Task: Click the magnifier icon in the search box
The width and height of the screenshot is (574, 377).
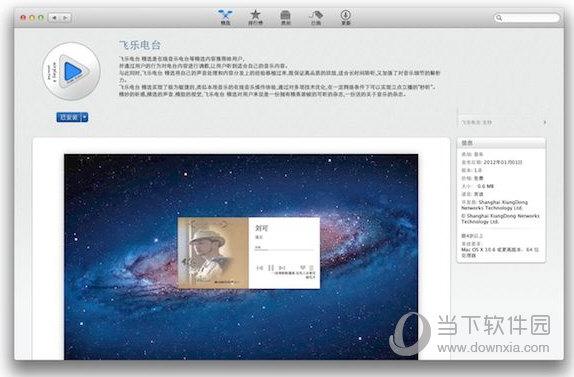Action: pyautogui.click(x=499, y=18)
